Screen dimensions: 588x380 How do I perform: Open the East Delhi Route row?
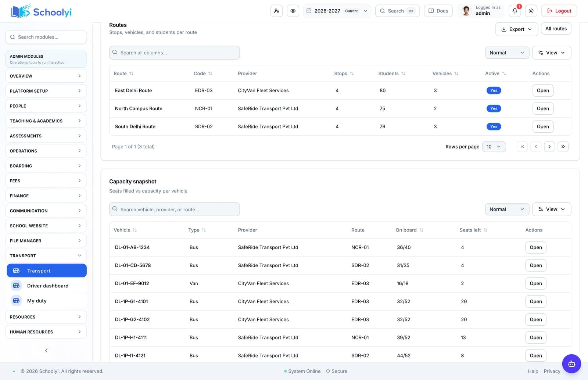pos(543,90)
